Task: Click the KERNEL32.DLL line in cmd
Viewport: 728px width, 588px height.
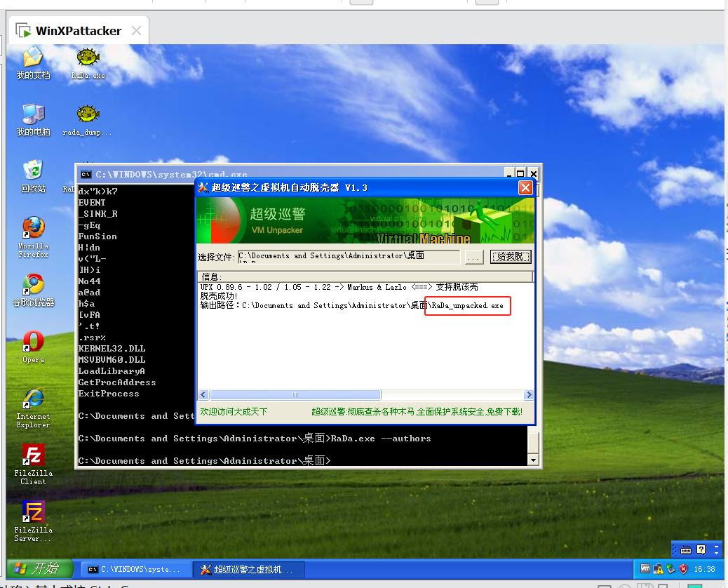Action: [x=112, y=348]
